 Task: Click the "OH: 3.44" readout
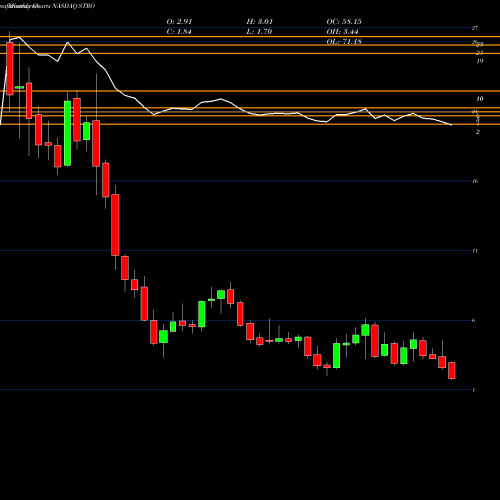[x=342, y=32]
